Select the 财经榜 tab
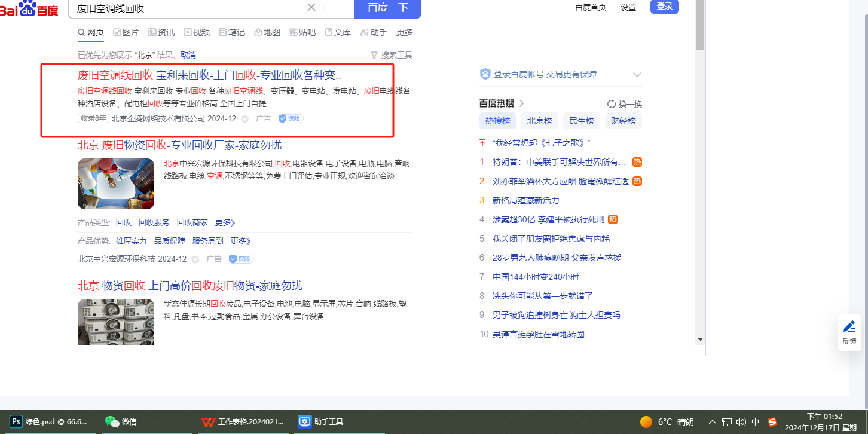The image size is (868, 434). click(624, 121)
